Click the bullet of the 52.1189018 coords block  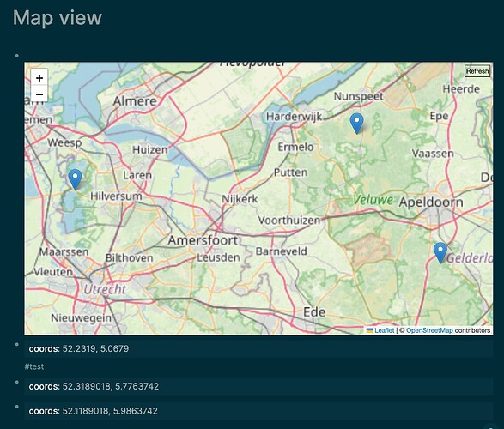(16, 407)
